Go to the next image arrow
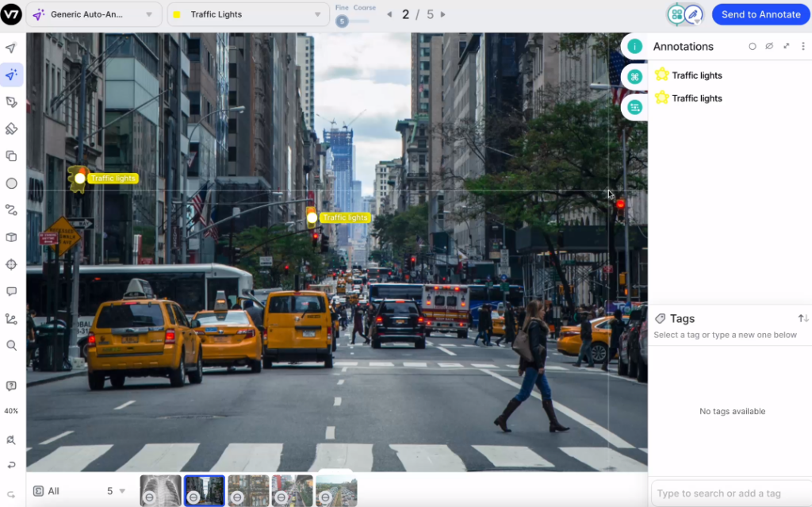The image size is (812, 507). click(442, 14)
